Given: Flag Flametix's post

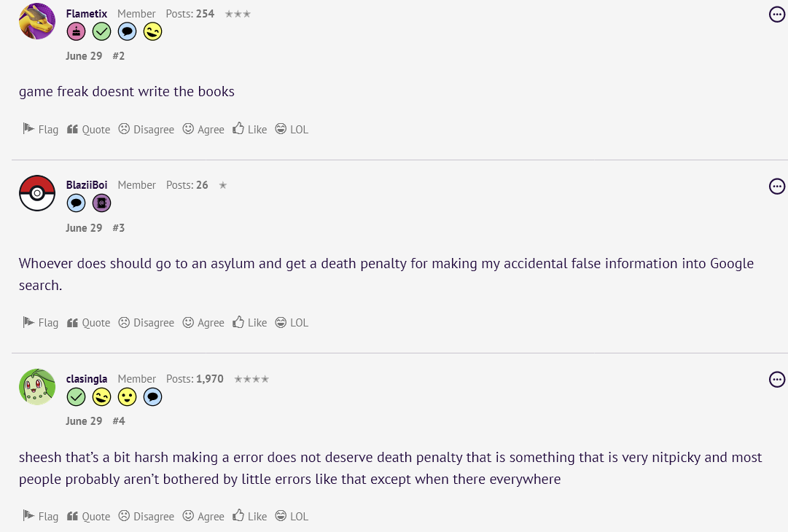Looking at the screenshot, I should [41, 129].
